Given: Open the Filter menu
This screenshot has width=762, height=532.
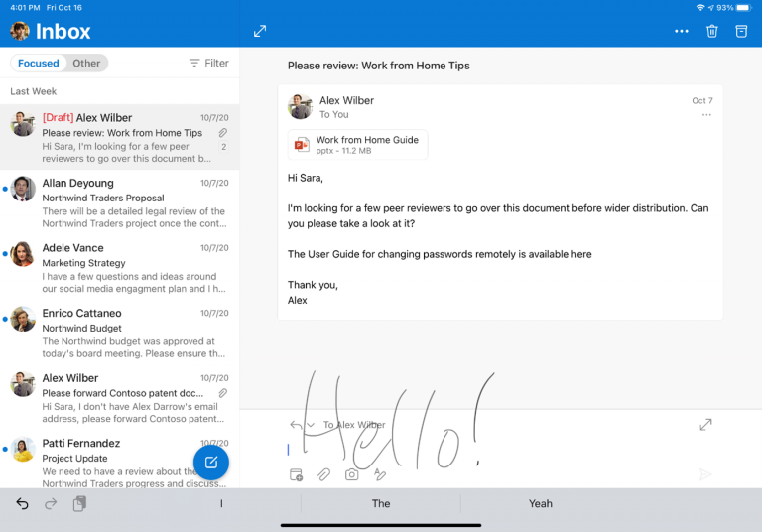Looking at the screenshot, I should [209, 63].
